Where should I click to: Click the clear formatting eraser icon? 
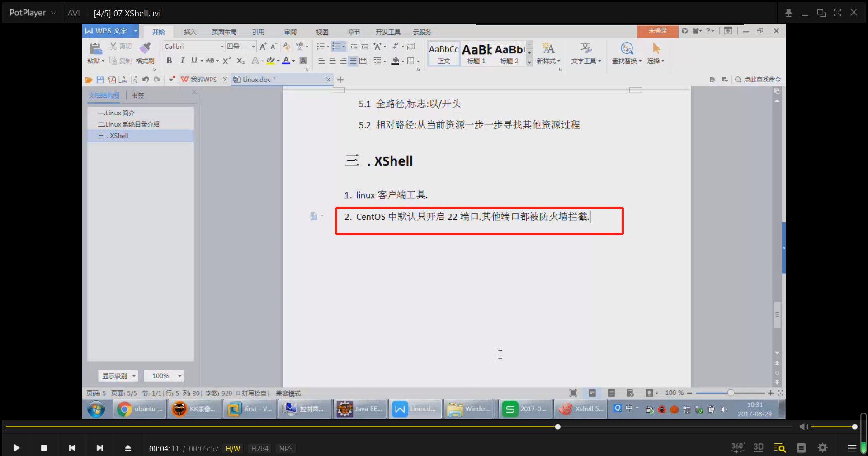tap(287, 47)
